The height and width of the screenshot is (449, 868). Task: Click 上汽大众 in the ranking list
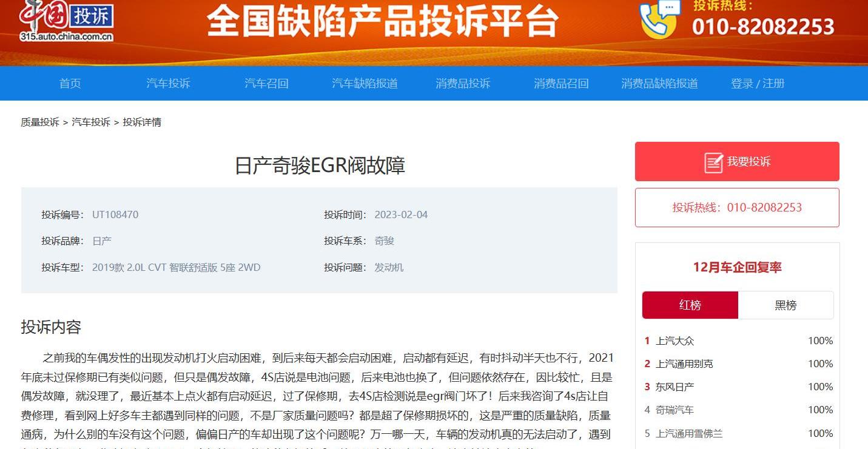(x=675, y=341)
